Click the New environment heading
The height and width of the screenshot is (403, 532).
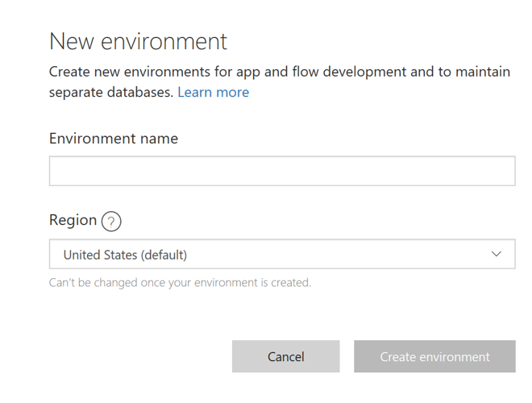(x=139, y=41)
